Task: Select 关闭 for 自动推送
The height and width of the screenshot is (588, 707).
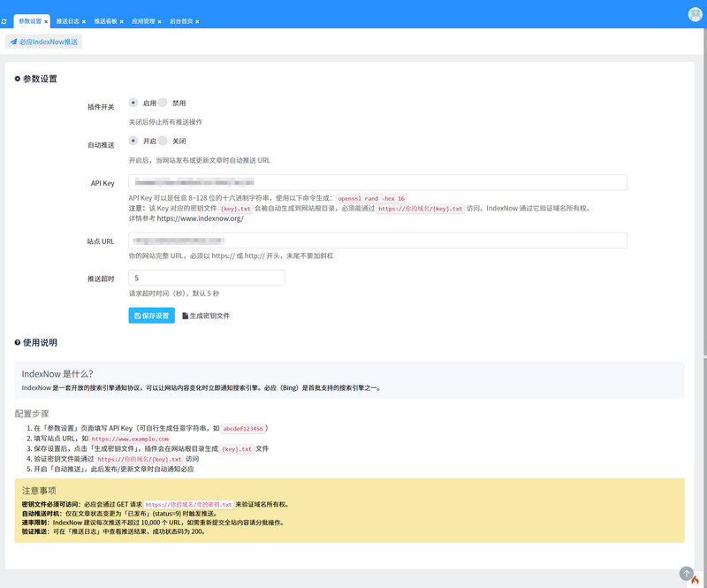Action: click(163, 141)
